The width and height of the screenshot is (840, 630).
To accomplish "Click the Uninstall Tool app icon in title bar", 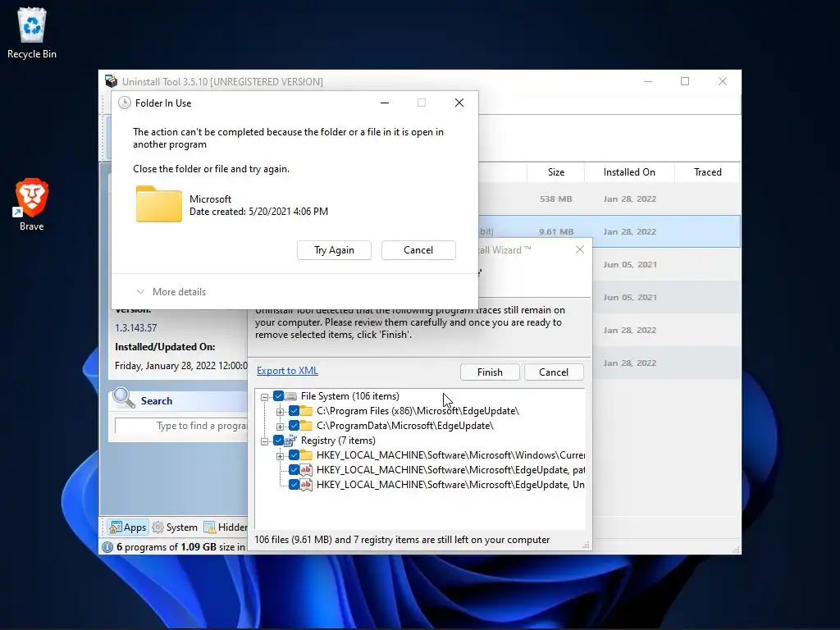I will (111, 81).
